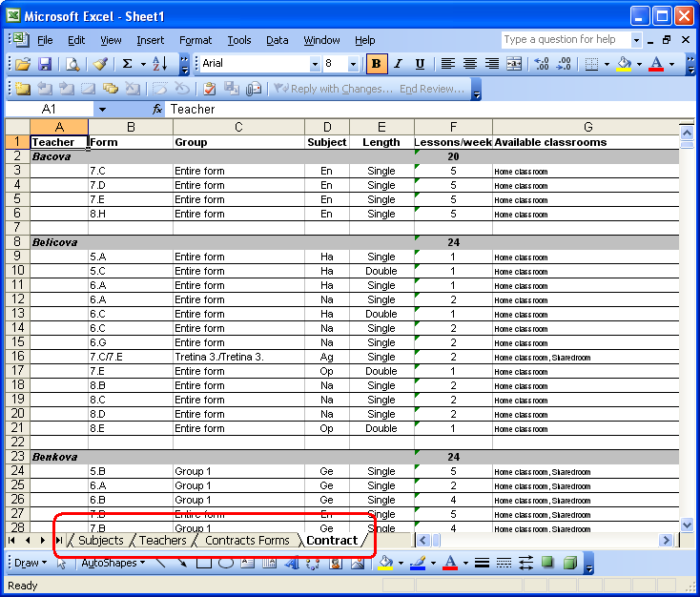The width and height of the screenshot is (700, 597).
Task: Toggle Underline formatting
Action: coord(420,64)
